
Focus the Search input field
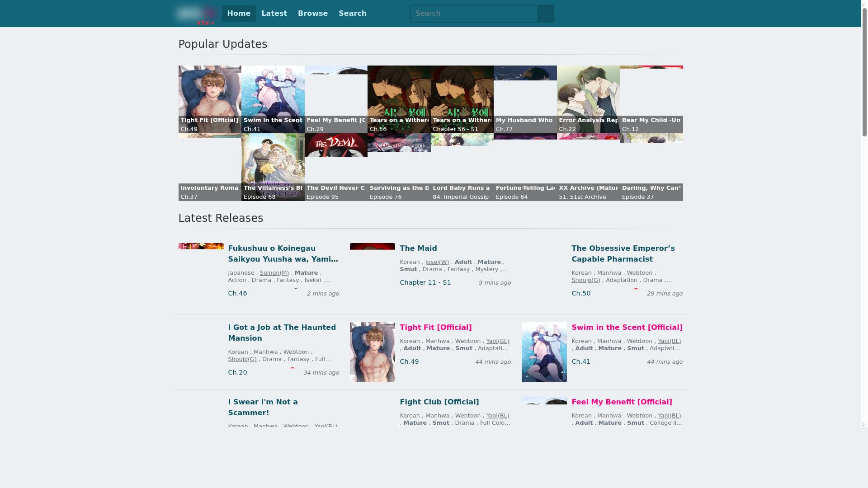[x=473, y=14]
